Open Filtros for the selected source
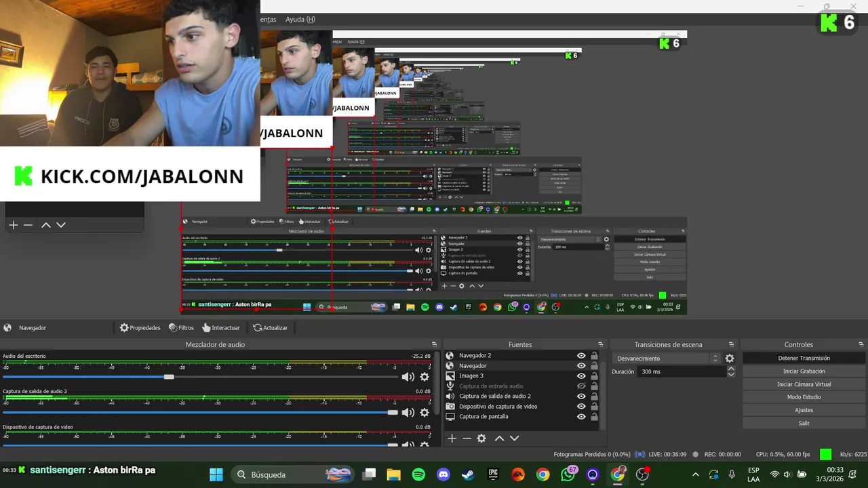868x488 pixels. [181, 327]
